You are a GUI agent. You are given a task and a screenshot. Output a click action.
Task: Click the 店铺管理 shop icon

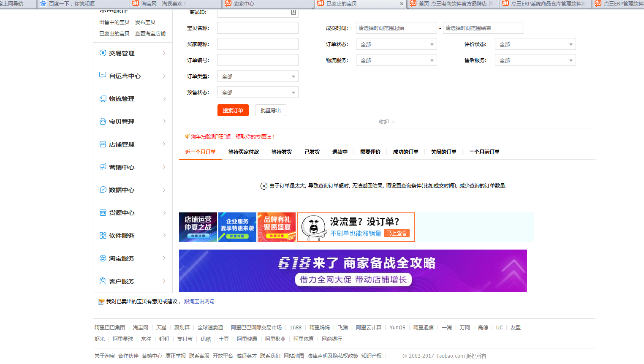103,144
